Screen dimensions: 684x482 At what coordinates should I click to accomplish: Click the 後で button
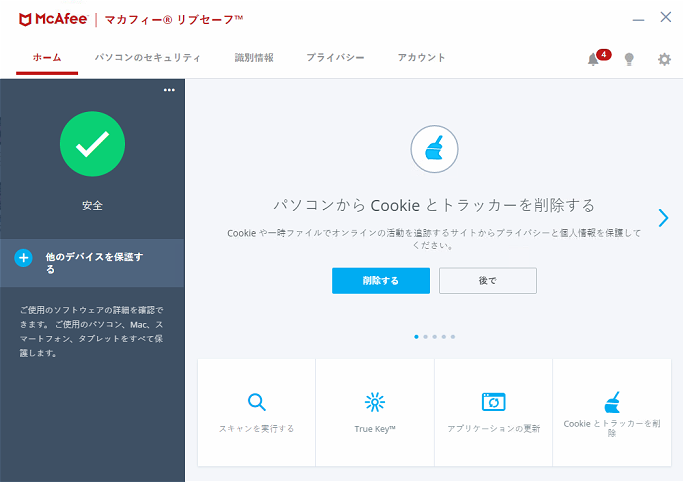pyautogui.click(x=488, y=280)
